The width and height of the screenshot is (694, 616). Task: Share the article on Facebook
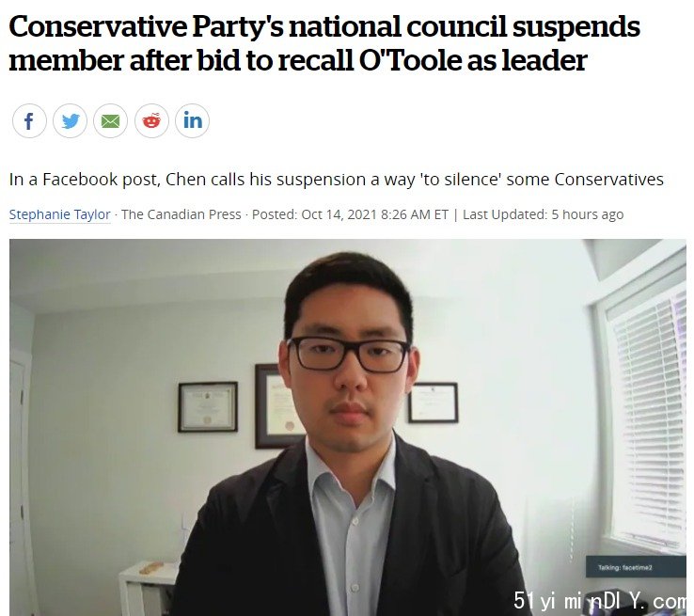point(29,120)
